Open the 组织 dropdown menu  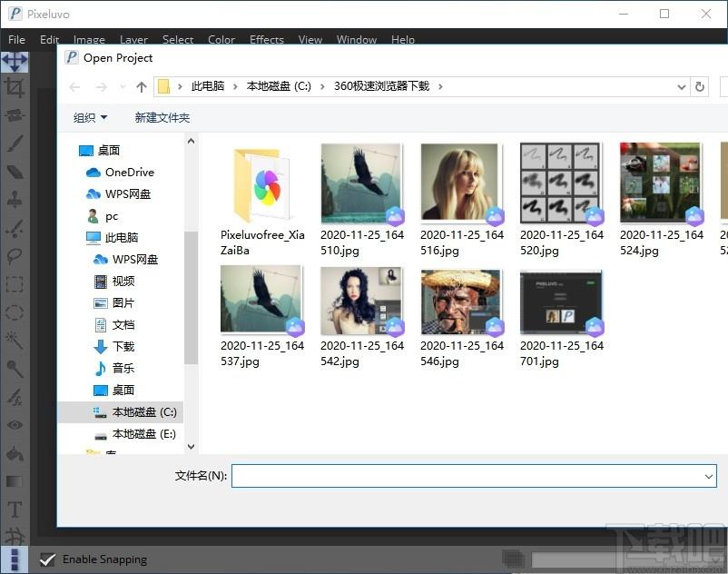(x=90, y=118)
